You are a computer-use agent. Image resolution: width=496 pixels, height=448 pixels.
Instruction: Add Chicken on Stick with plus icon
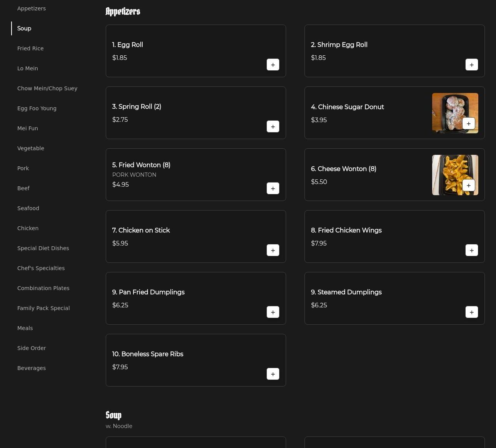[x=273, y=250]
